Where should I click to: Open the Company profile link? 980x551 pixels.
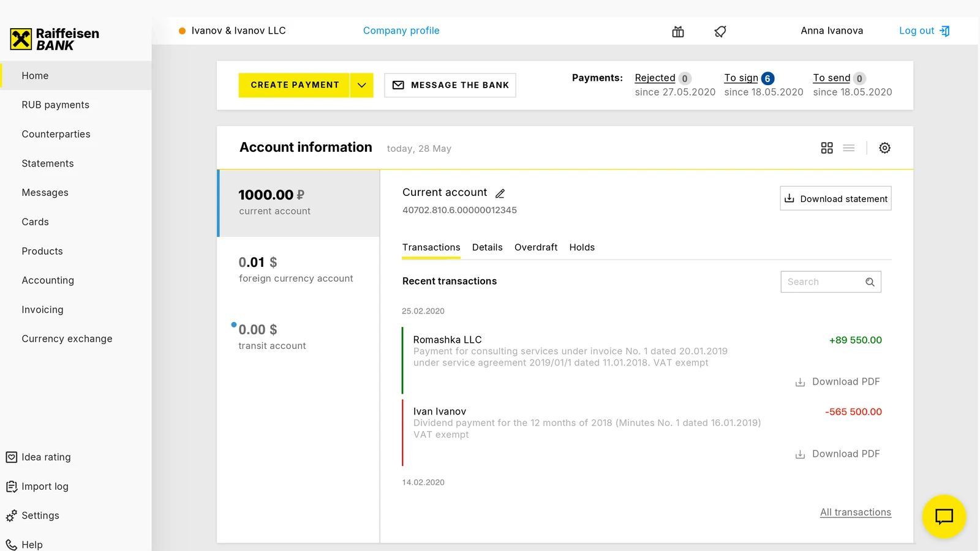click(x=401, y=31)
